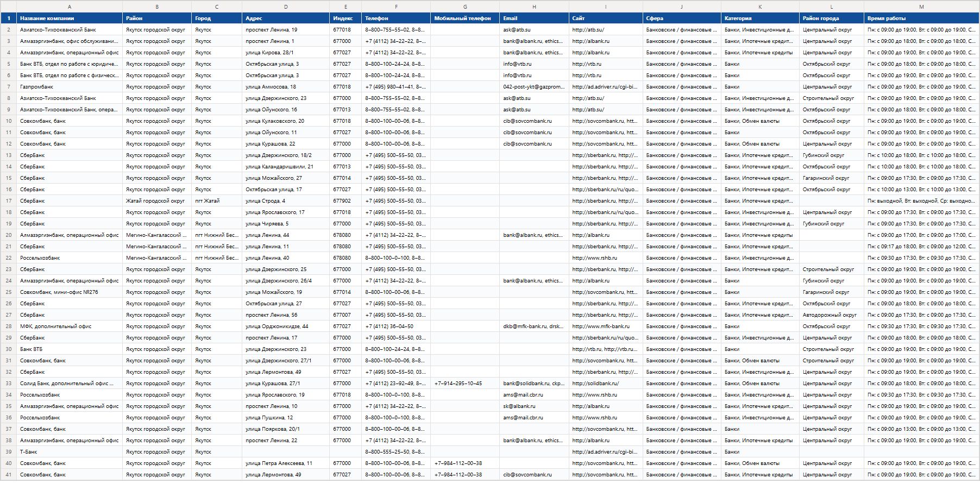Select column D header letter
Screen dimensions: 980x490
point(286,7)
